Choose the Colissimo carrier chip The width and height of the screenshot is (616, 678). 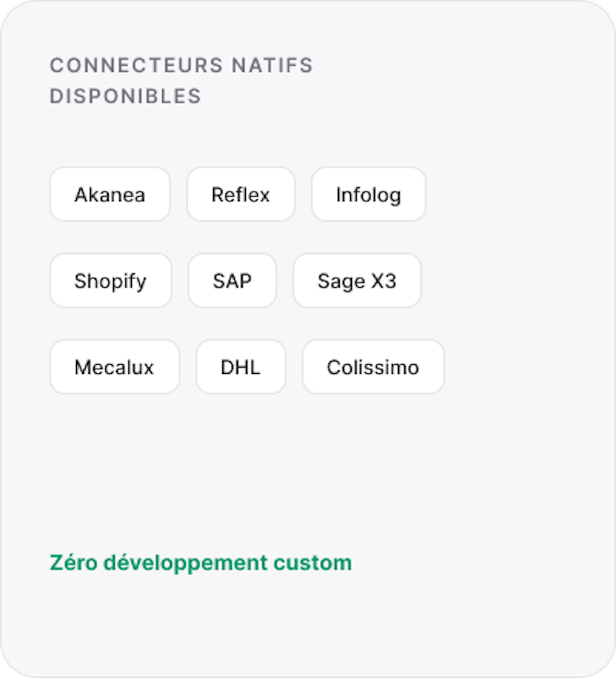point(373,367)
